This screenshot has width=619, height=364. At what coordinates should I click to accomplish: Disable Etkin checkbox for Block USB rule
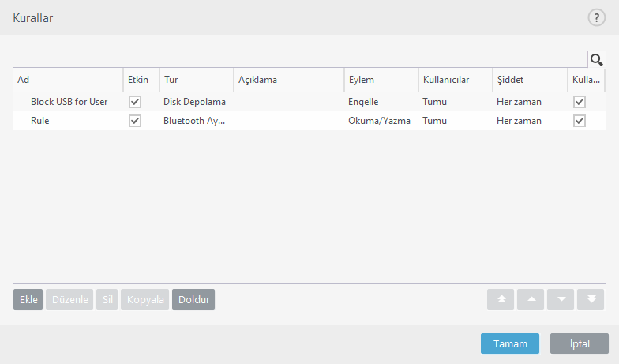(x=135, y=102)
